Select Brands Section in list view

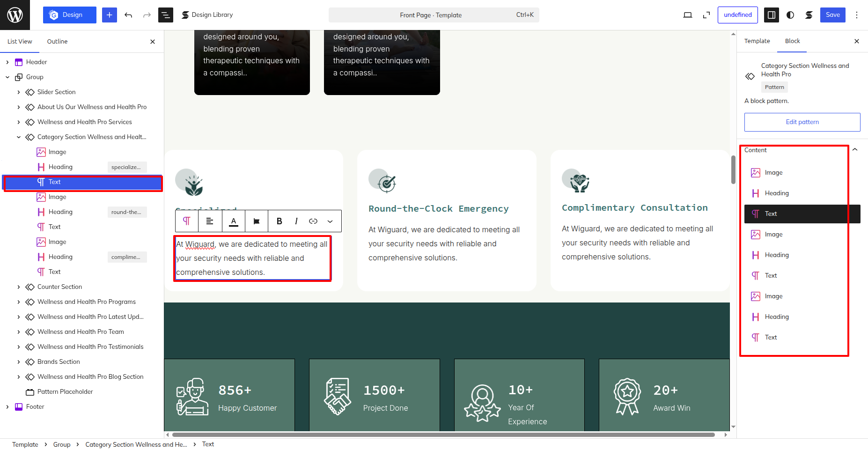[59, 361]
